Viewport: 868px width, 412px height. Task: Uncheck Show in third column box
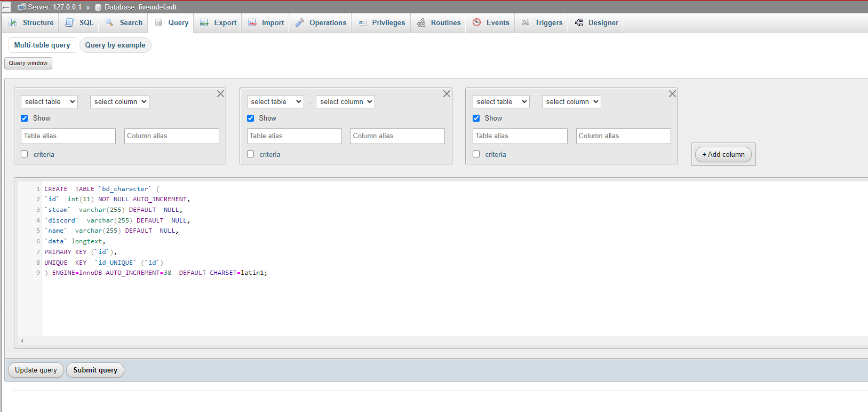(x=476, y=118)
